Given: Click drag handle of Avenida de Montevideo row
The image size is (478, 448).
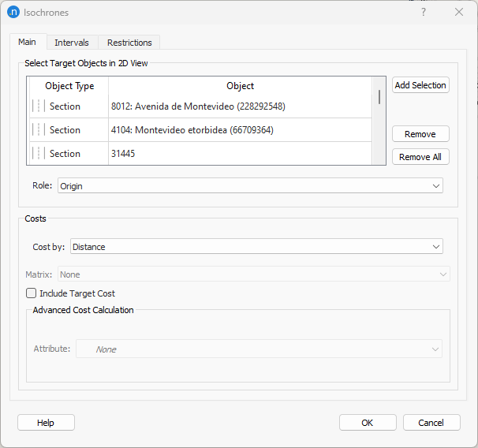Looking at the screenshot, I should click(x=36, y=106).
